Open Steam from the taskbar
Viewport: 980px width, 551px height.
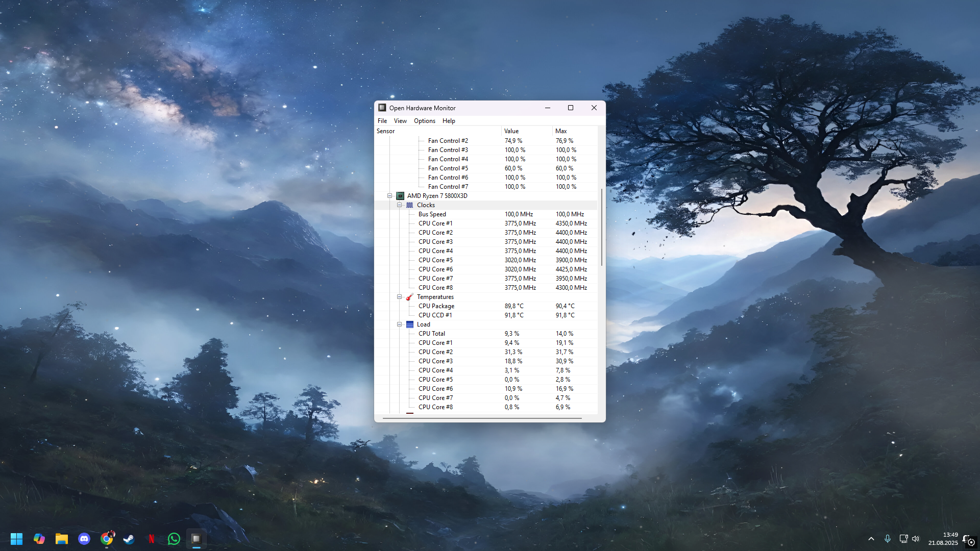pos(129,539)
